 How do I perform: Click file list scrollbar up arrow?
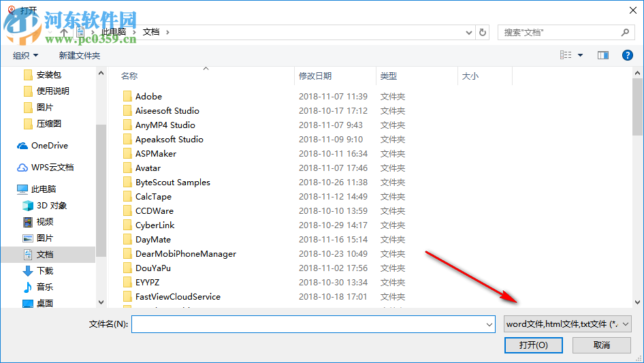pos(637,73)
